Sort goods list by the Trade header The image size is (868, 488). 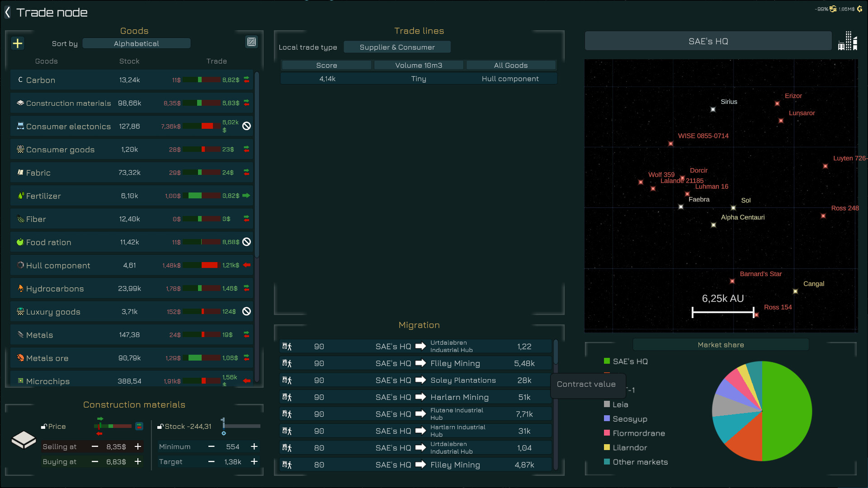(217, 61)
